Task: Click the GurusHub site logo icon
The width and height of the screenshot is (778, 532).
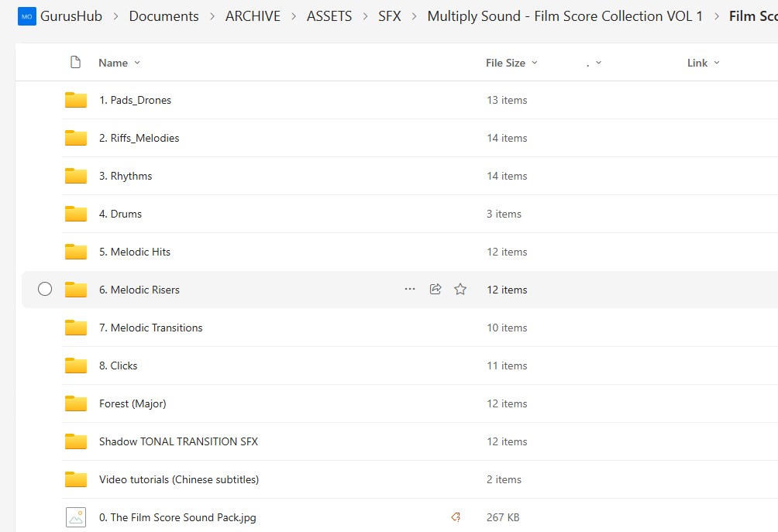Action: point(27,16)
